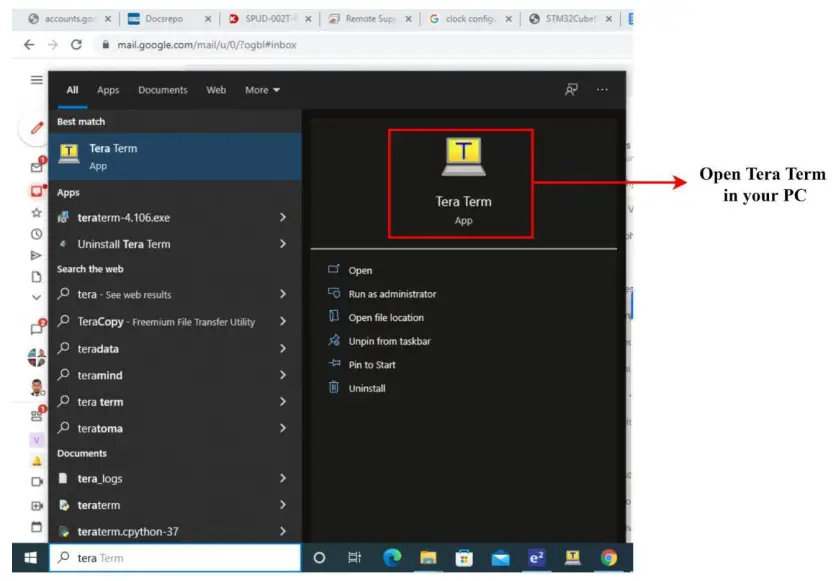
Task: Close the SPUD-002T browser tab
Action: (308, 19)
